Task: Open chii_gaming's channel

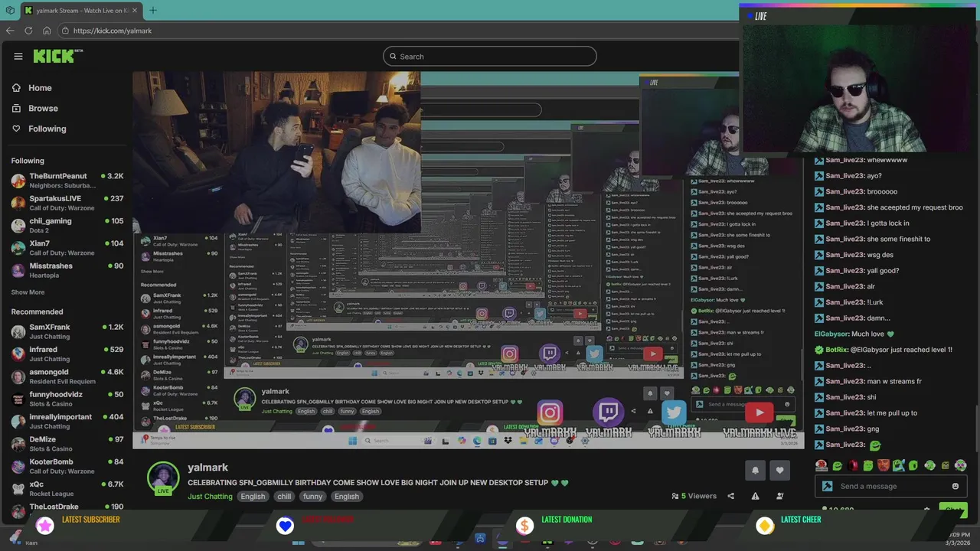Action: (x=67, y=225)
